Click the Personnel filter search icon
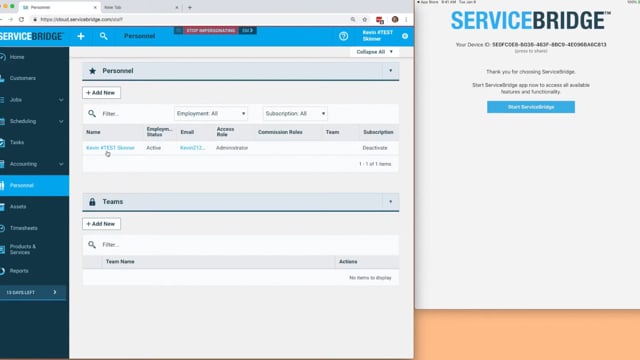The image size is (640, 360). point(92,113)
